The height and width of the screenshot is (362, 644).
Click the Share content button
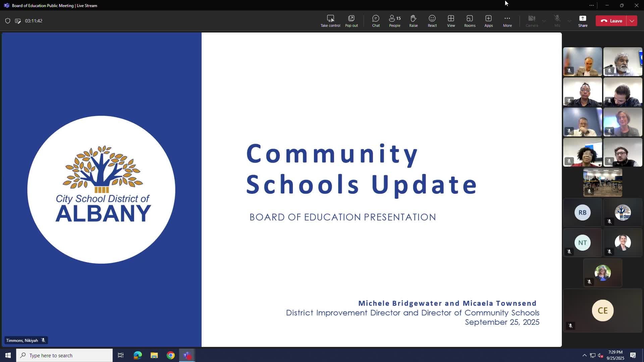pos(583,21)
